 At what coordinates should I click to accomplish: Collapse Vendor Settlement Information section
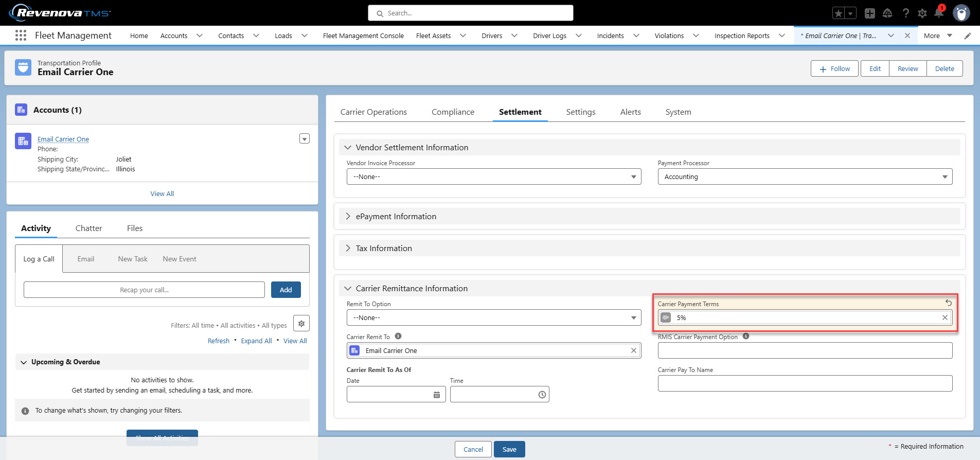point(649,148)
